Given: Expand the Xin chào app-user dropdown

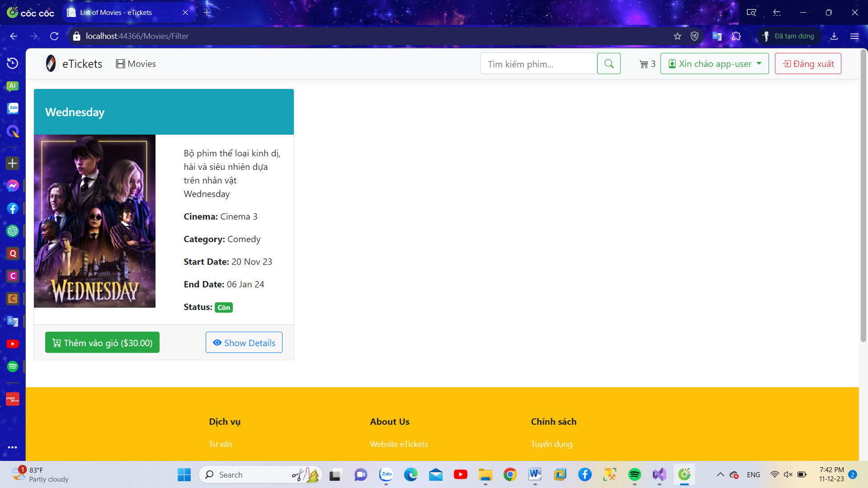Looking at the screenshot, I should [714, 63].
